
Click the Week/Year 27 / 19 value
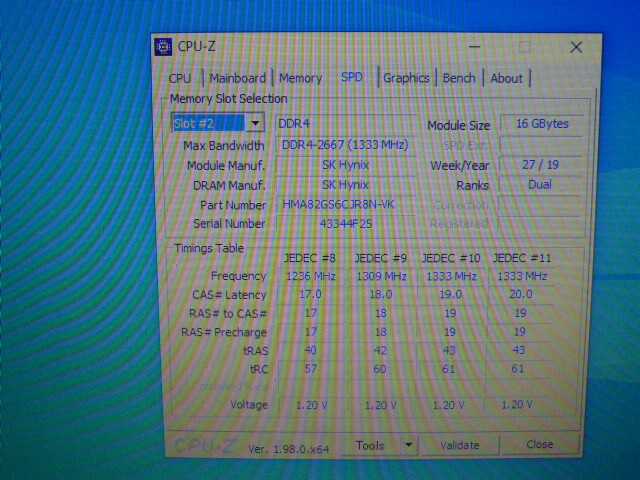point(540,165)
